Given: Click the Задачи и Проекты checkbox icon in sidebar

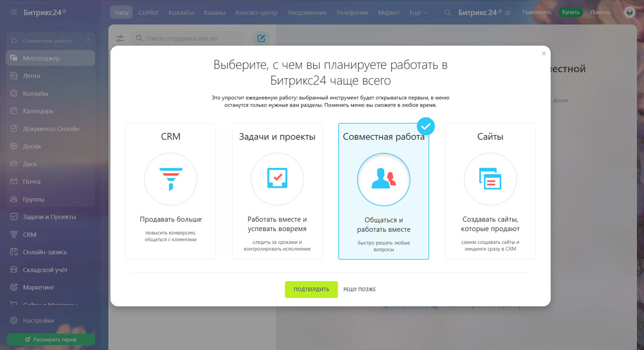Looking at the screenshot, I should point(14,217).
